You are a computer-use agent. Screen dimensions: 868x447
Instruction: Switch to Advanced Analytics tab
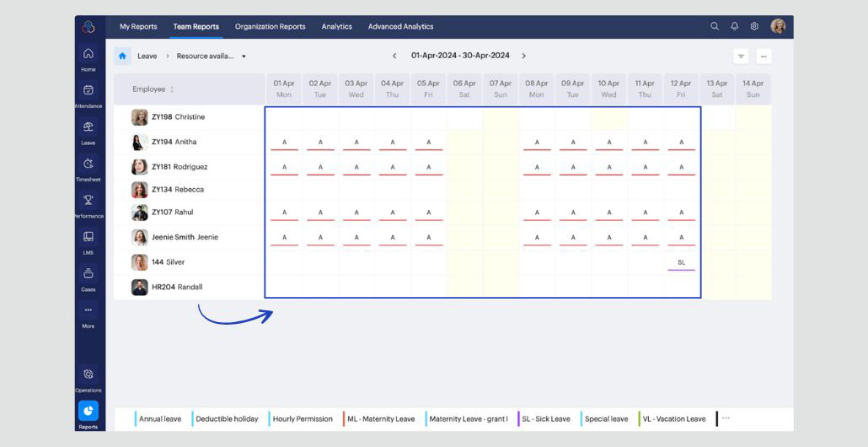401,27
